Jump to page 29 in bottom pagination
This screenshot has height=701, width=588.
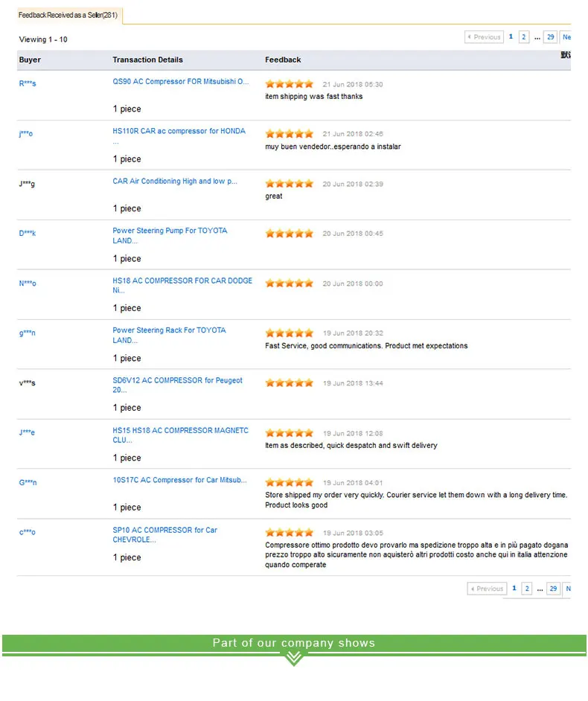pos(553,589)
